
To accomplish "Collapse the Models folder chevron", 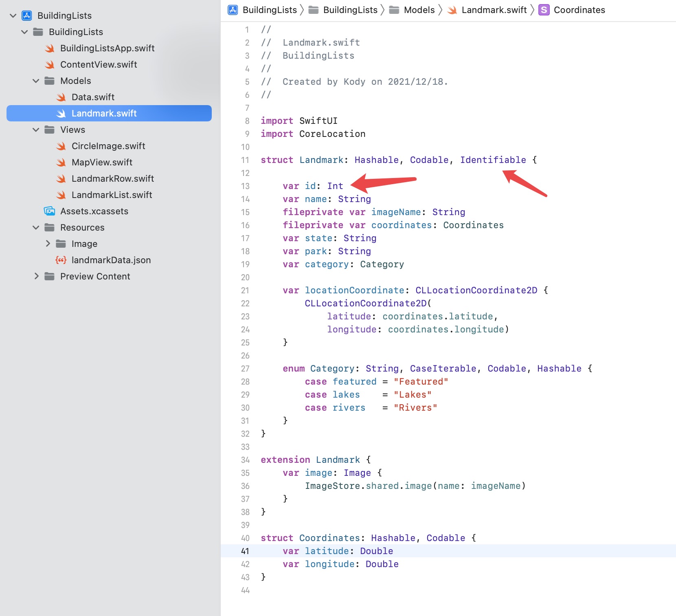I will (36, 81).
